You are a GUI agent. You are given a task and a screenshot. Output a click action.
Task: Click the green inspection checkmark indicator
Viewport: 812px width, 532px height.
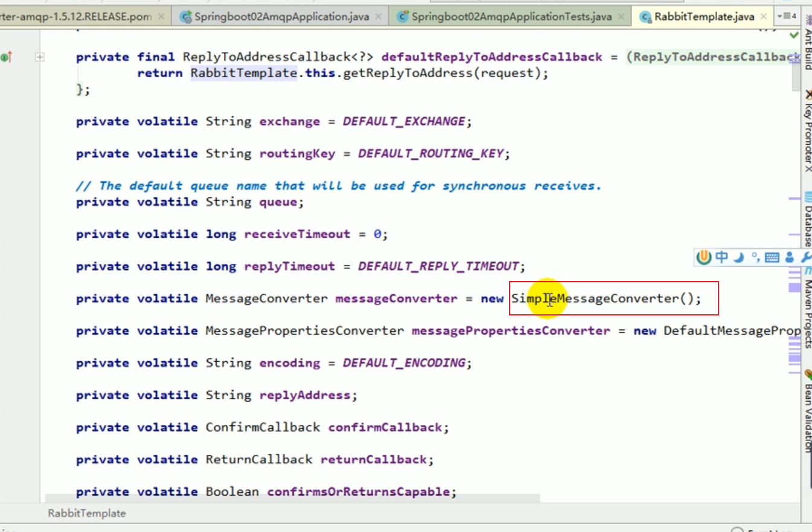tap(794, 36)
